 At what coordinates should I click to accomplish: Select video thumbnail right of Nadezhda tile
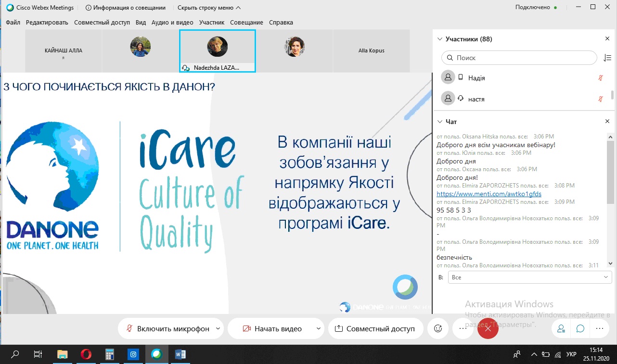pyautogui.click(x=295, y=51)
